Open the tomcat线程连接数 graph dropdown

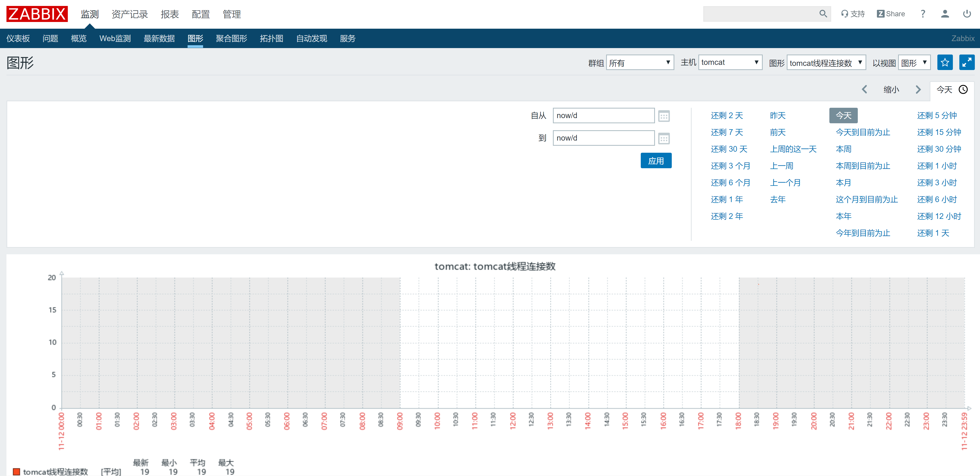pyautogui.click(x=826, y=63)
